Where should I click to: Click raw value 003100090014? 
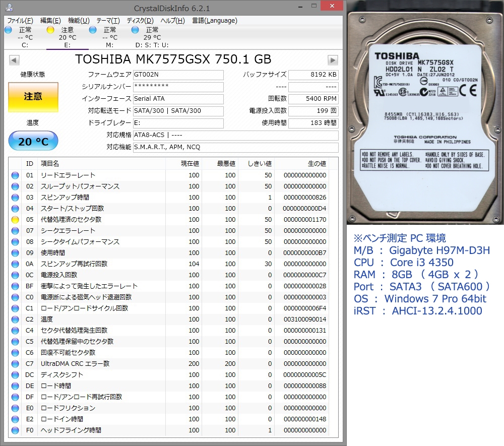point(305,320)
